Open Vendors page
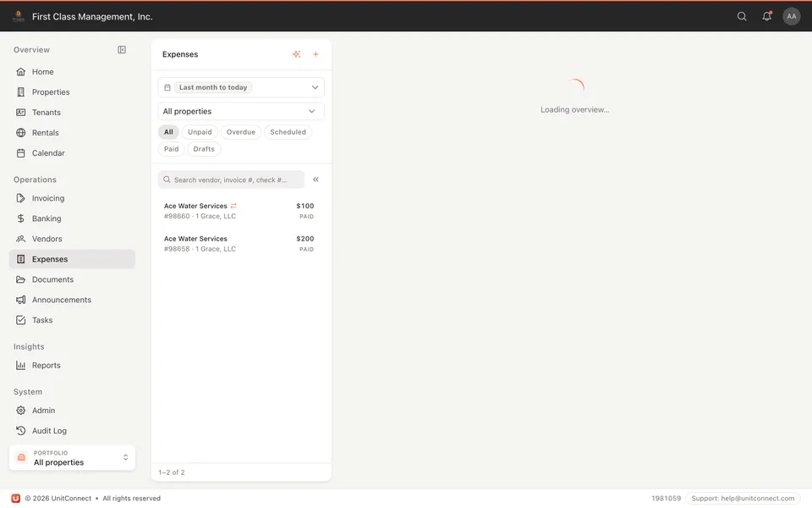 click(72, 239)
